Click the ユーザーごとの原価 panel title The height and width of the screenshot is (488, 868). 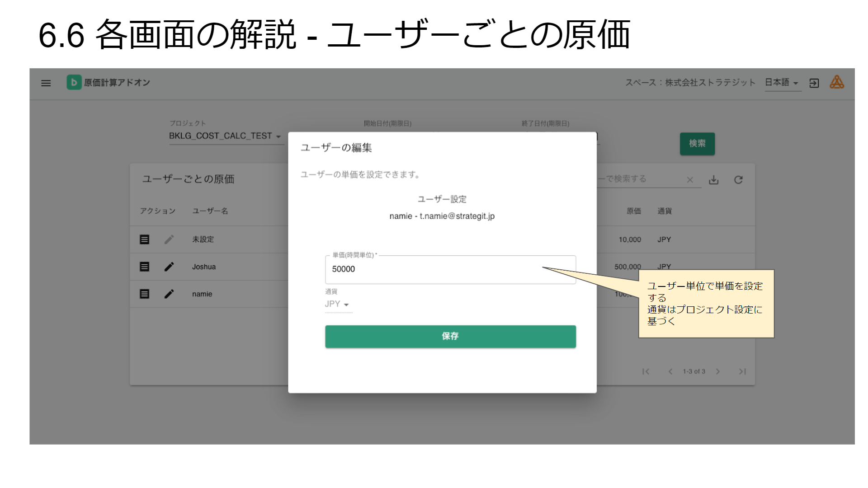[188, 179]
